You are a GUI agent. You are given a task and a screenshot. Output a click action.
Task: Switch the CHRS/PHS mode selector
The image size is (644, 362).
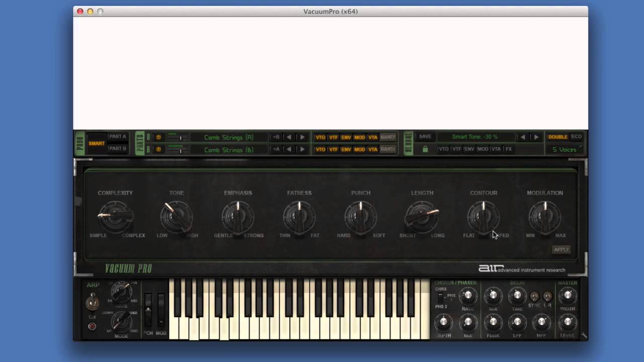[x=441, y=298]
